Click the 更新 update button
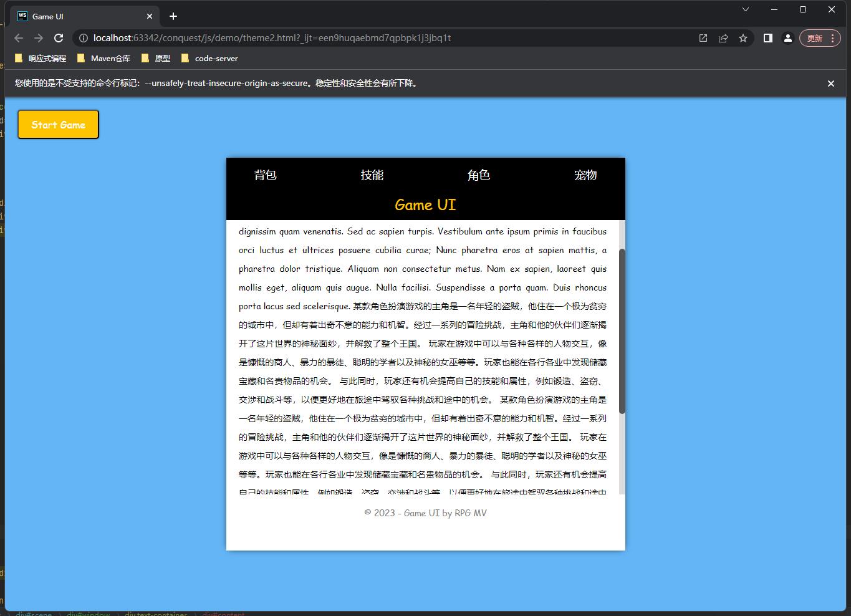 820,38
